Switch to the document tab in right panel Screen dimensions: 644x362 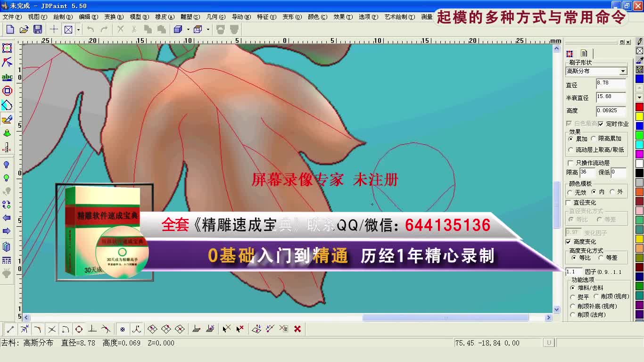tap(583, 53)
